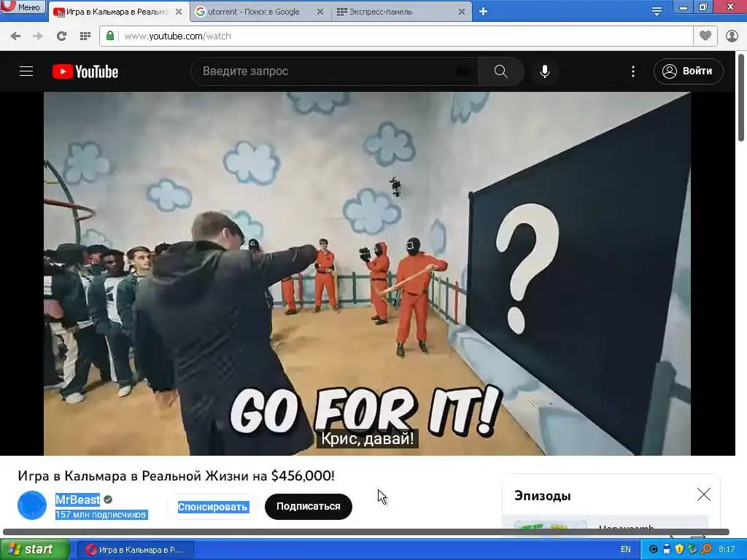Image resolution: width=747 pixels, height=560 pixels.
Task: Reload the current page
Action: (61, 36)
